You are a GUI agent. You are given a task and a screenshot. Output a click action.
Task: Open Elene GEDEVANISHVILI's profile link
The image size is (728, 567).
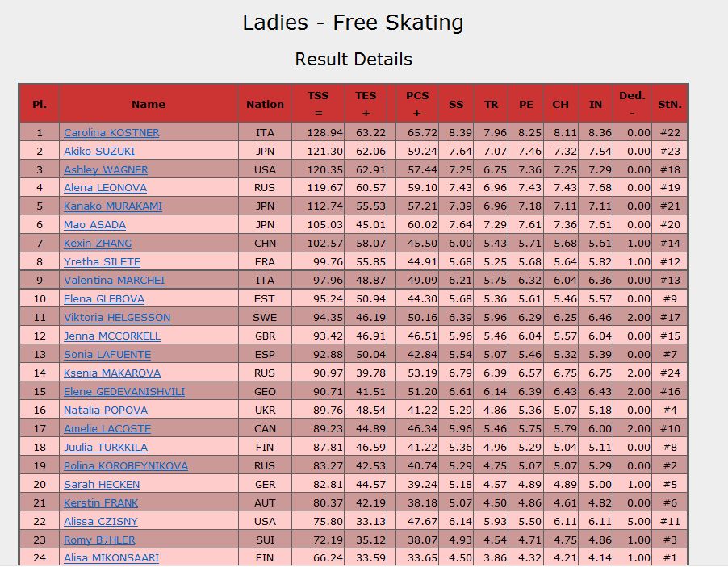124,392
